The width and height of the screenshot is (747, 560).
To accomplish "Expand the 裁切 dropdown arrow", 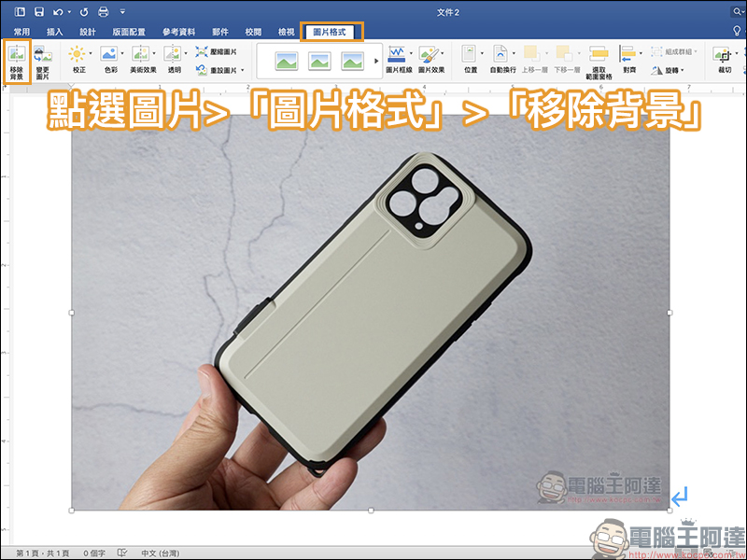I will tap(737, 54).
